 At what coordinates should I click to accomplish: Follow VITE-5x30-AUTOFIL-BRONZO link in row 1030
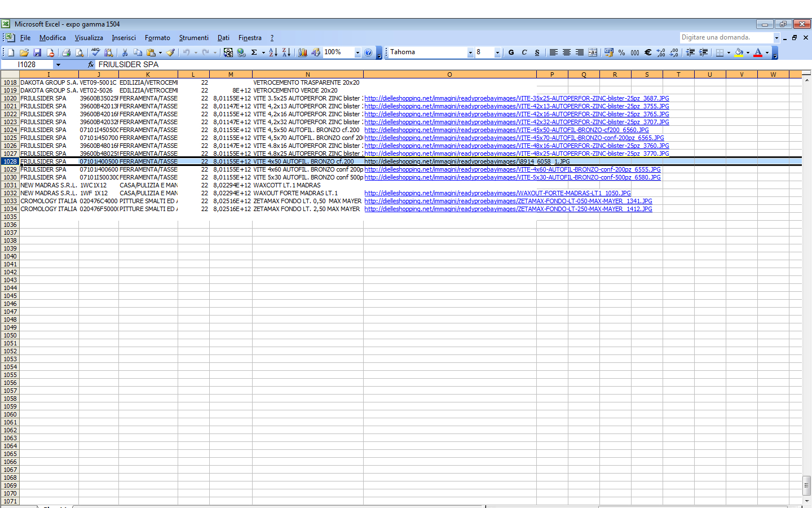click(512, 177)
